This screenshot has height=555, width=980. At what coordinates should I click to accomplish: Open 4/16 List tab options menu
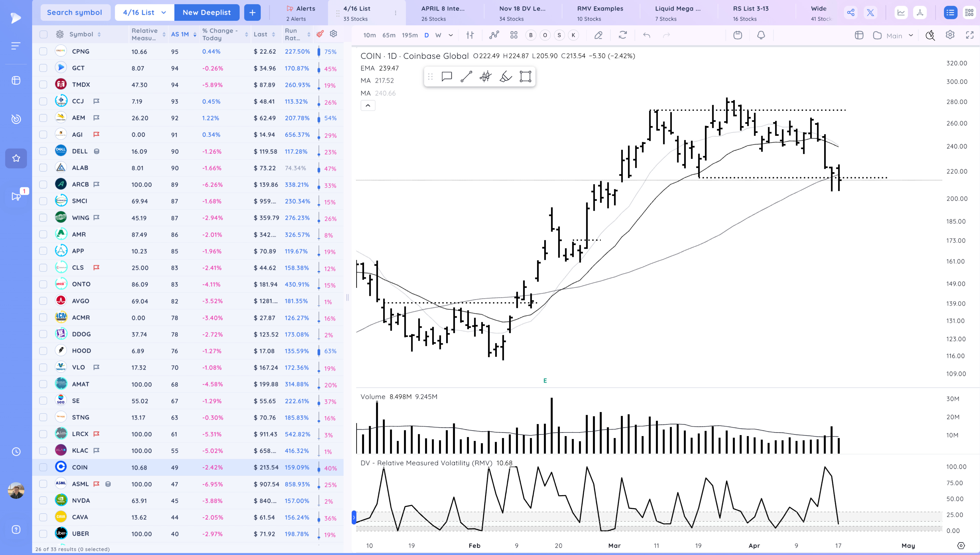coord(395,13)
